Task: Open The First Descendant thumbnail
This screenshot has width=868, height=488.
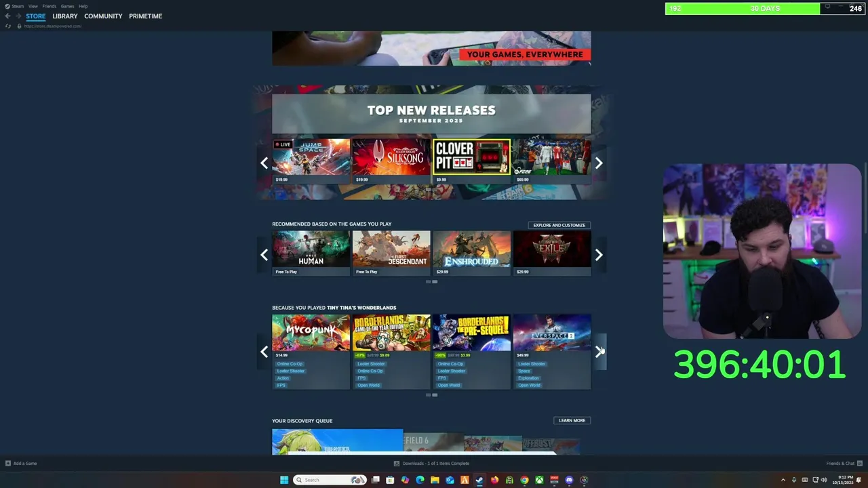Action: coord(391,253)
